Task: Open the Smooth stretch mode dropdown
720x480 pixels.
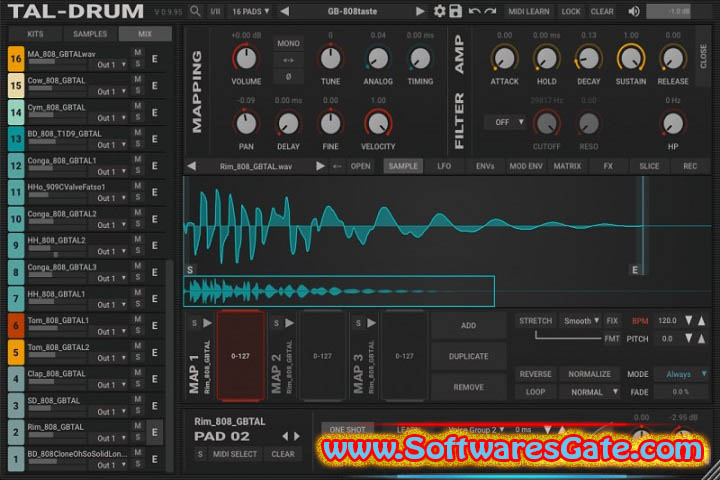Action: pyautogui.click(x=581, y=321)
